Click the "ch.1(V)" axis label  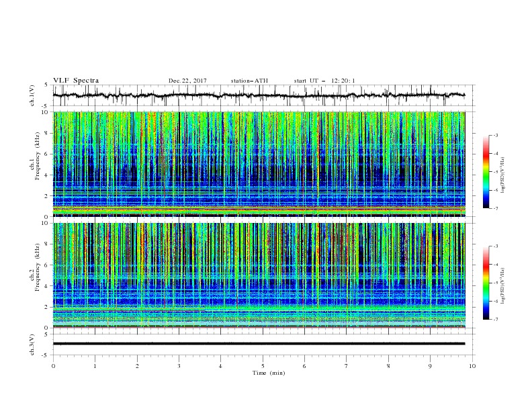(32, 95)
